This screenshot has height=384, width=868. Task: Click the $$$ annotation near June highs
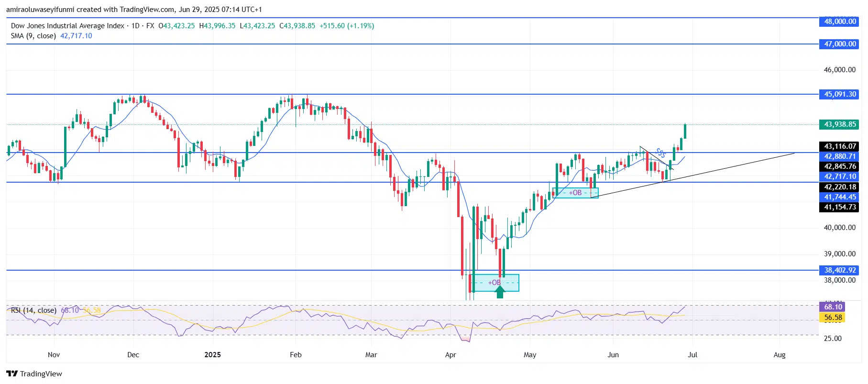coord(660,153)
